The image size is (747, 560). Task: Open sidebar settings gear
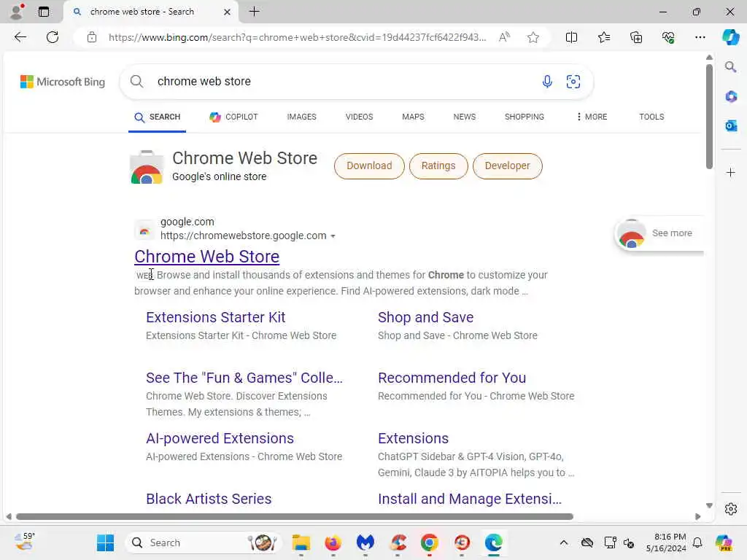tap(731, 509)
